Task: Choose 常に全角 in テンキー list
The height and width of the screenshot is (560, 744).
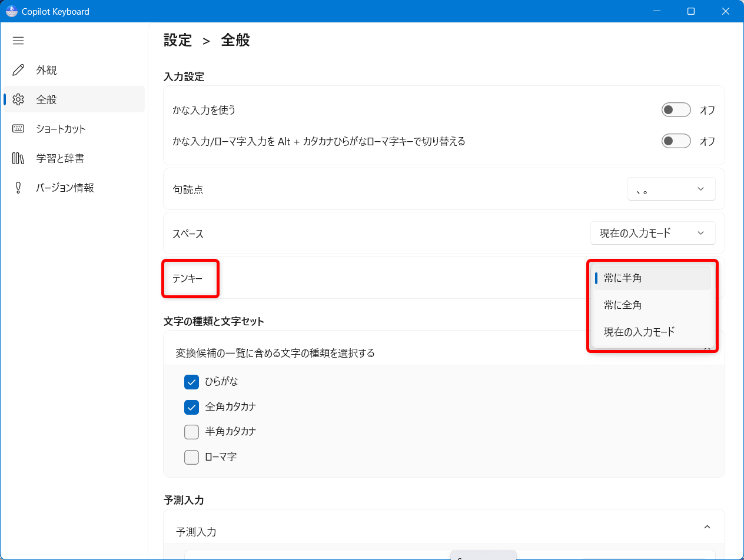Action: pyautogui.click(x=652, y=305)
